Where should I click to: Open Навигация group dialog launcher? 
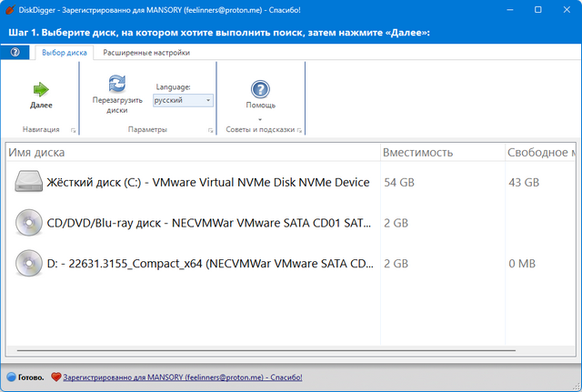click(x=73, y=130)
